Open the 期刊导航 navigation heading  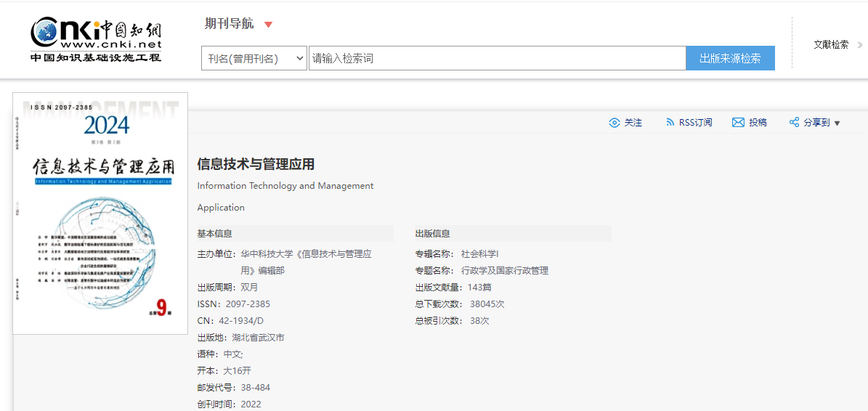tap(230, 23)
